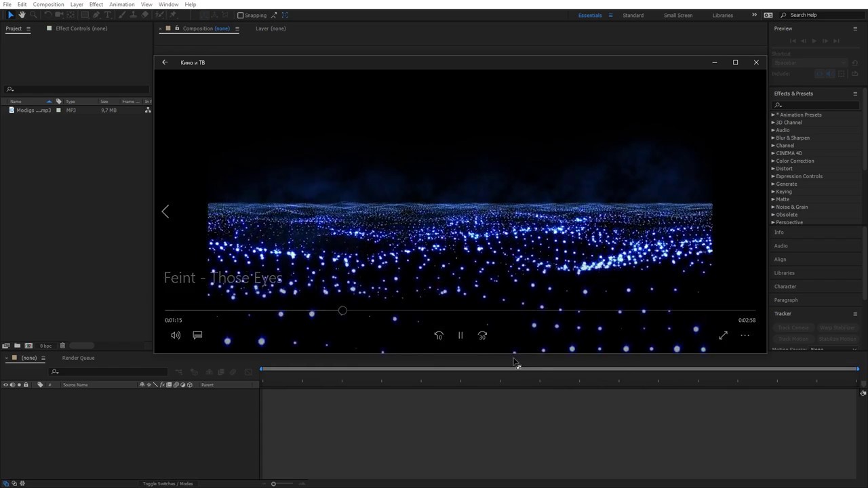Open the Paragraph panel
The width and height of the screenshot is (868, 488).
(x=786, y=300)
